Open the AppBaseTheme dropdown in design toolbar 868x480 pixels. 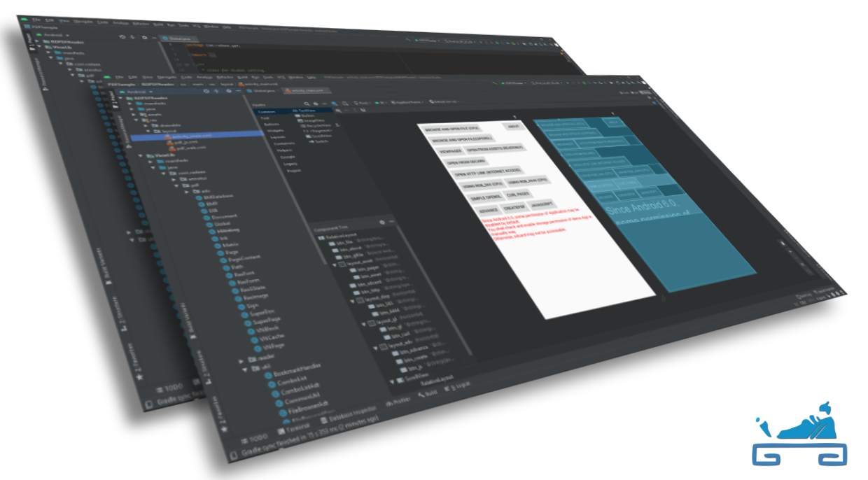[x=407, y=102]
